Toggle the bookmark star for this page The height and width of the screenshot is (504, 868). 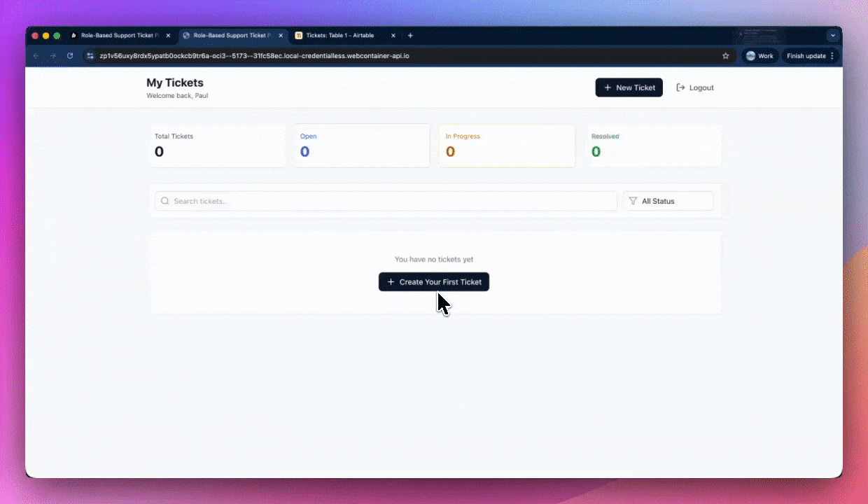(x=726, y=56)
